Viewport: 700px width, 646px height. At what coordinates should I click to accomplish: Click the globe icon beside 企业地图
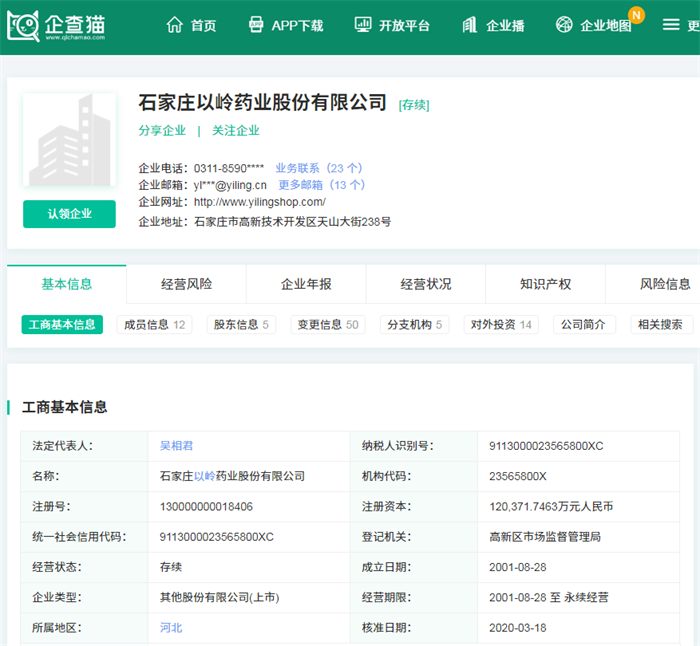564,25
